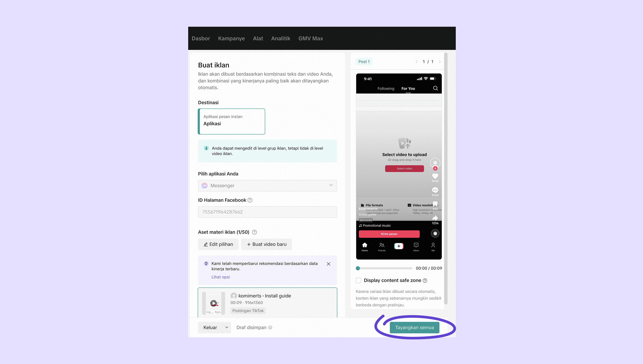Open the Messenger app dropdown
643x364 pixels.
pos(267,186)
